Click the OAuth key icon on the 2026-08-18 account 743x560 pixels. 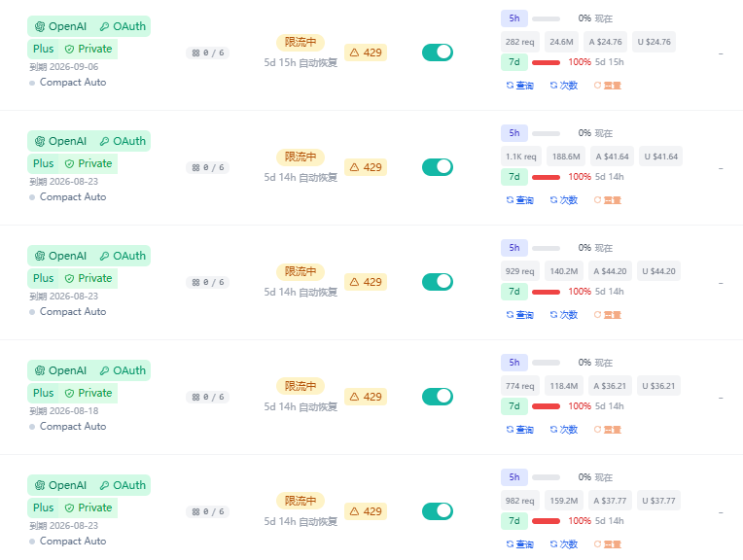(104, 370)
